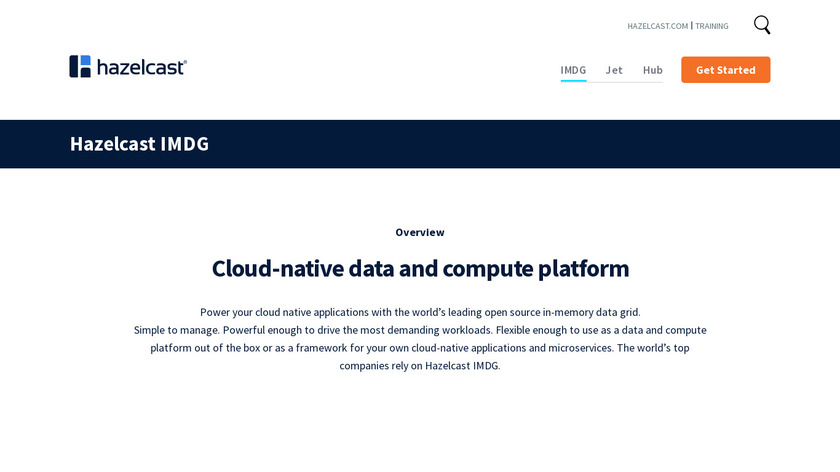Click the Hazelcast IMDG banner title

pyautogui.click(x=139, y=144)
